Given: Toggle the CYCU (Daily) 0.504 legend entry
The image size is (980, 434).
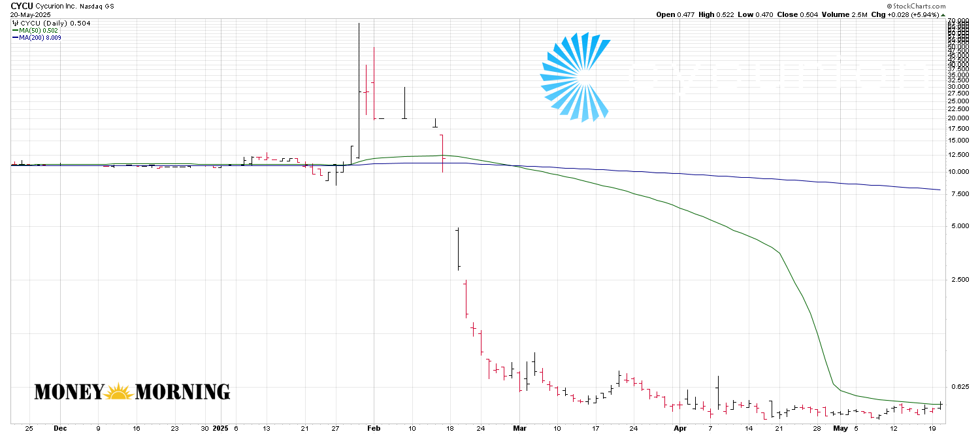Looking at the screenshot, I should (x=56, y=22).
